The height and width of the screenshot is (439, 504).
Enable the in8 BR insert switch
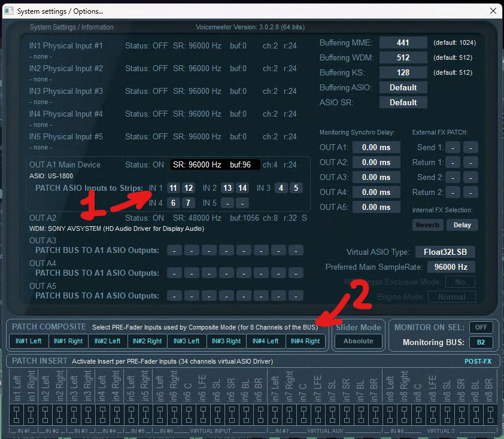tap(490, 415)
